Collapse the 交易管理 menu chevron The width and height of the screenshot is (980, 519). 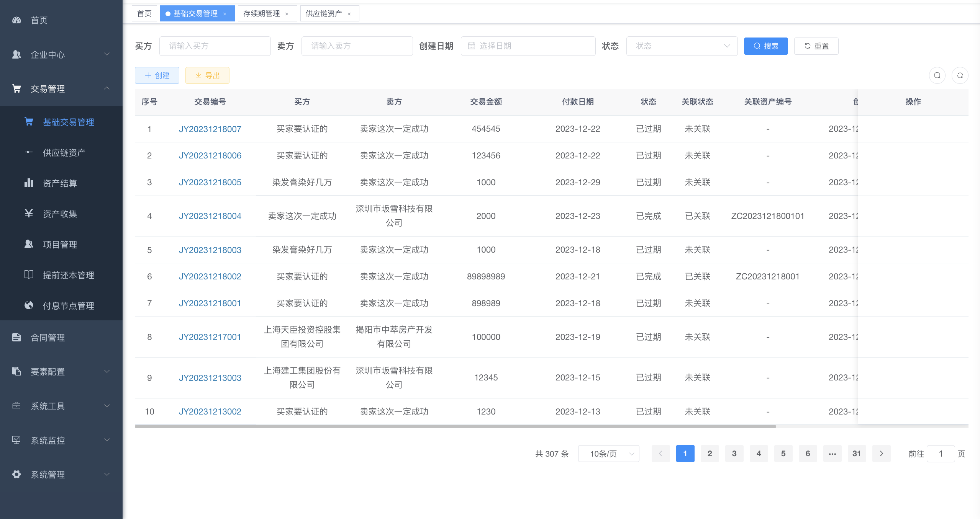point(107,88)
